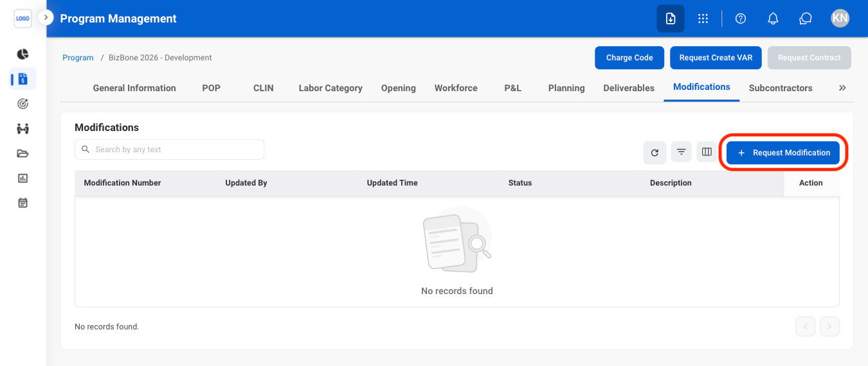The height and width of the screenshot is (366, 868).
Task: Focus the Search by any text field
Action: (x=169, y=150)
